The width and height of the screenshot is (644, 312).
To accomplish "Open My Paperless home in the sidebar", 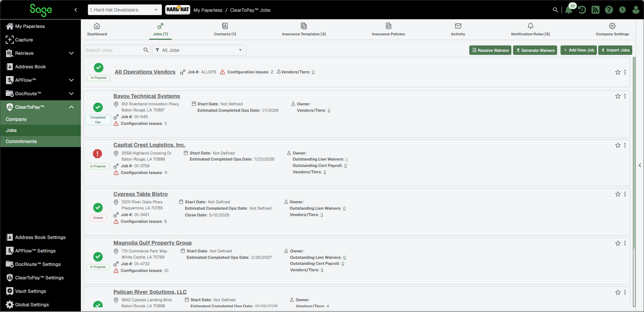I will pyautogui.click(x=40, y=26).
